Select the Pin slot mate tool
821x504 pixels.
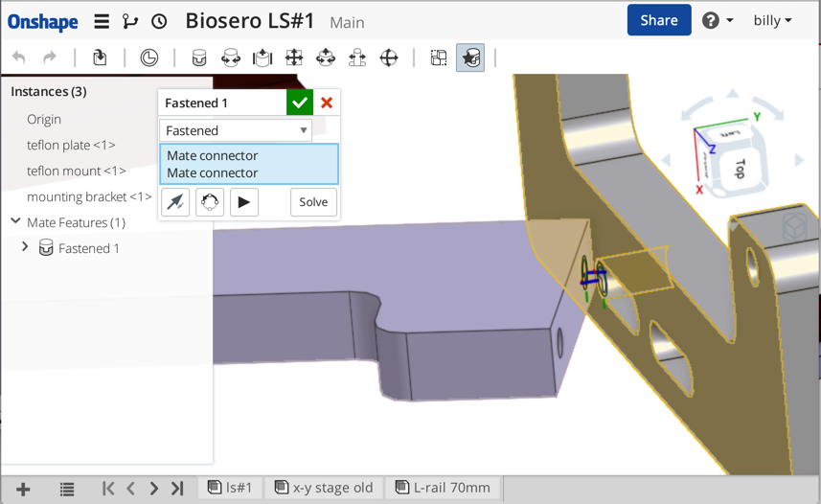[x=357, y=57]
